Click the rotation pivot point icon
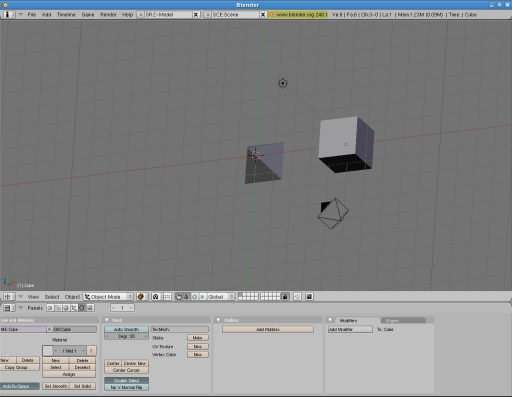Screen dimensions: 512x397 click(x=156, y=296)
